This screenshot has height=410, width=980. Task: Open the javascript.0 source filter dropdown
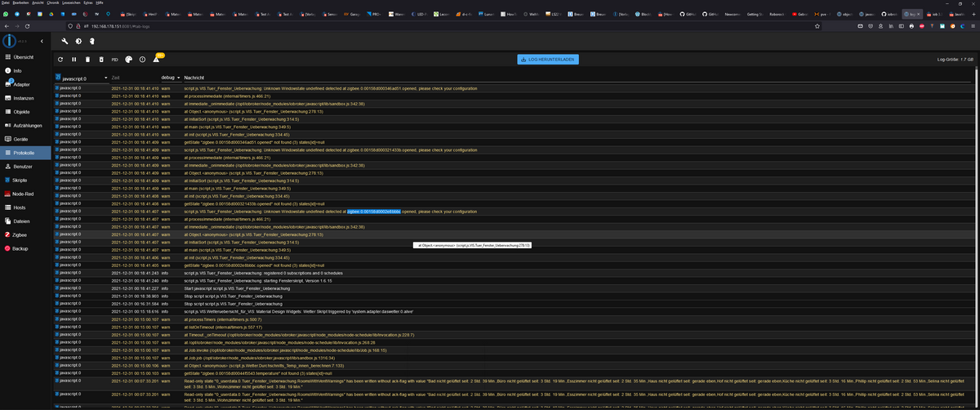(82, 78)
